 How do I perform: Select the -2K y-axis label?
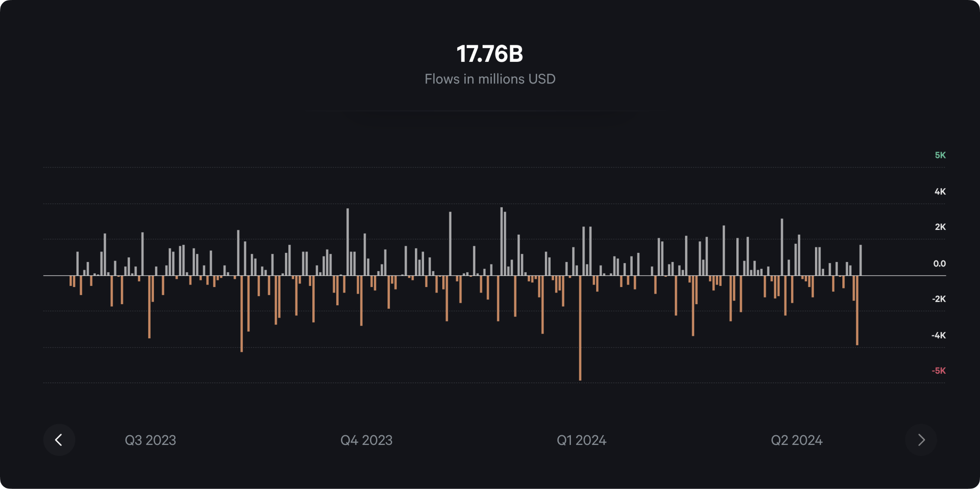(939, 299)
